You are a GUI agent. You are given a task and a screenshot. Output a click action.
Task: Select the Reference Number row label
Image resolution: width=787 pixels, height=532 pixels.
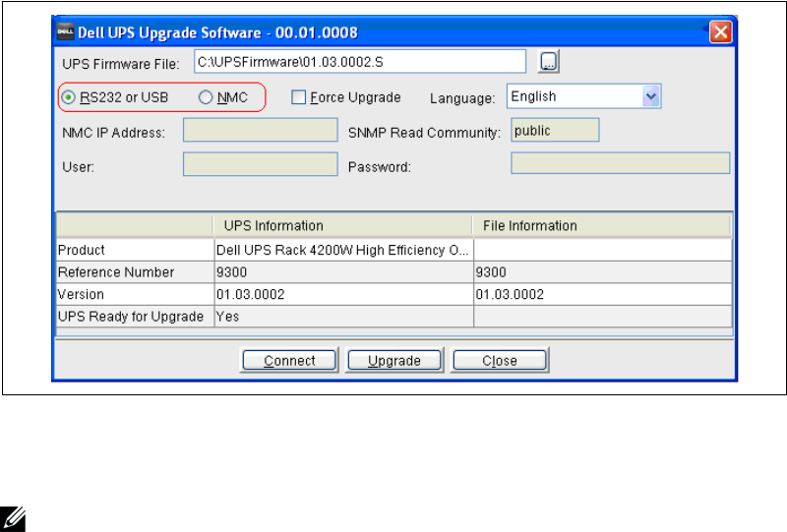[116, 272]
